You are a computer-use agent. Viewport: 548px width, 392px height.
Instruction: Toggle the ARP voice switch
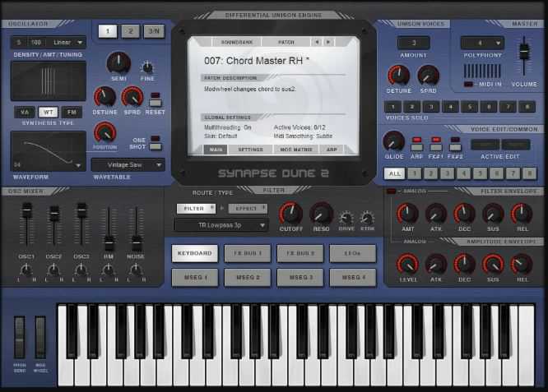416,148
